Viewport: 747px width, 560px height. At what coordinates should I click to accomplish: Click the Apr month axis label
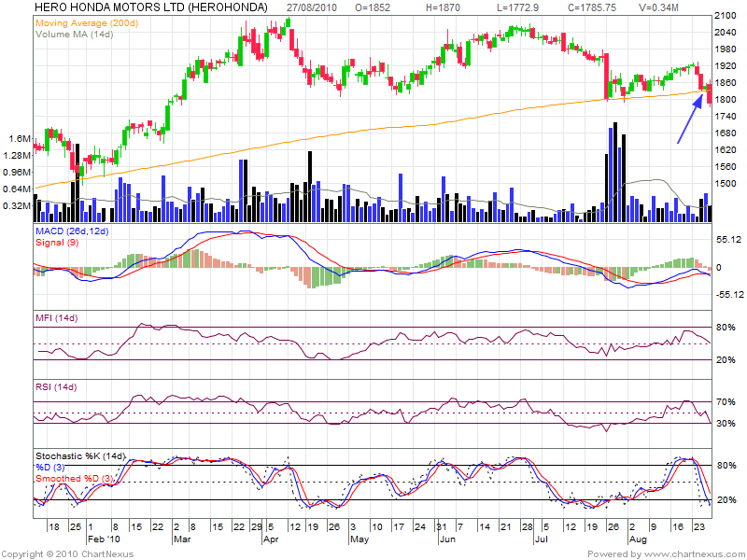[270, 539]
